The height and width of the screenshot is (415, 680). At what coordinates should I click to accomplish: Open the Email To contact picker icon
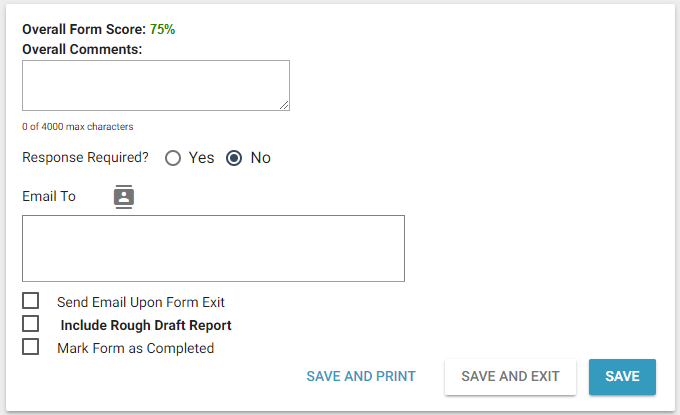pyautogui.click(x=124, y=196)
